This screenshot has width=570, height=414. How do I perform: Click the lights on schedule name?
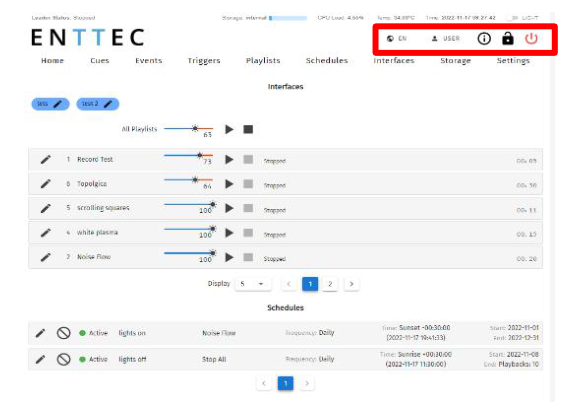click(132, 333)
